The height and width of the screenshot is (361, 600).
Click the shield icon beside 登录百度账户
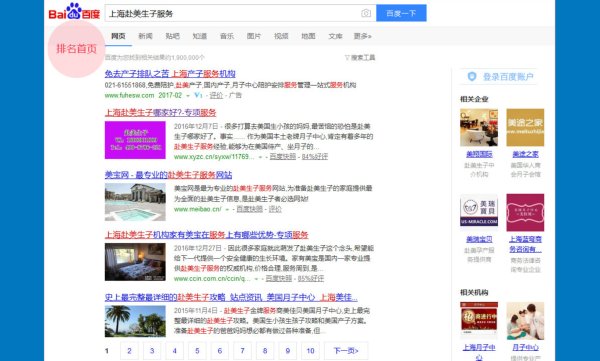(x=472, y=77)
